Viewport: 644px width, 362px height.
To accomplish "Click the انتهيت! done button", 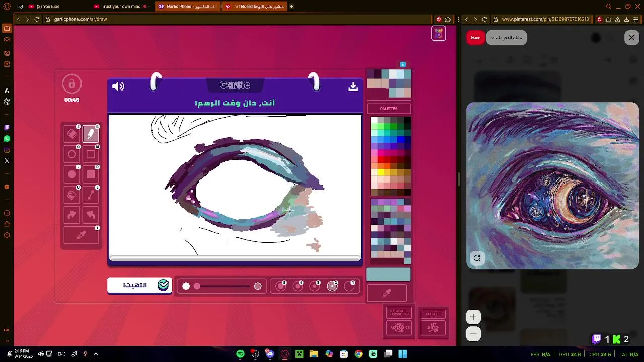I will (x=139, y=285).
